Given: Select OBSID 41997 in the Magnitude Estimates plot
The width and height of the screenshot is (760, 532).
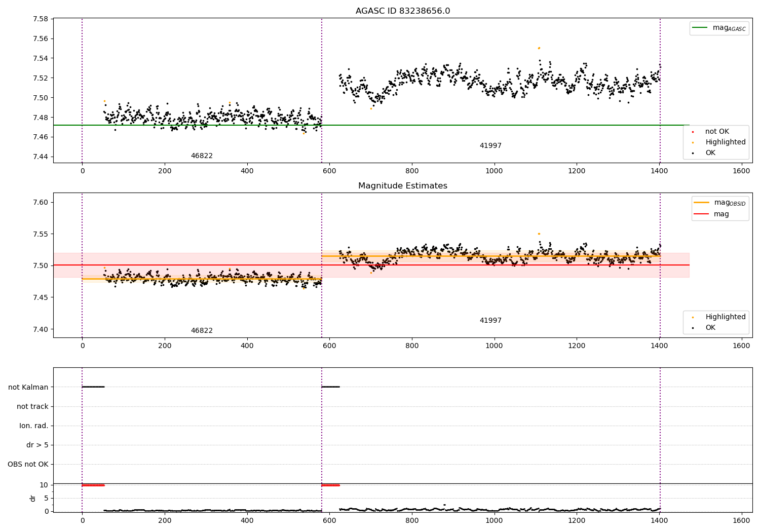Looking at the screenshot, I should tap(490, 321).
